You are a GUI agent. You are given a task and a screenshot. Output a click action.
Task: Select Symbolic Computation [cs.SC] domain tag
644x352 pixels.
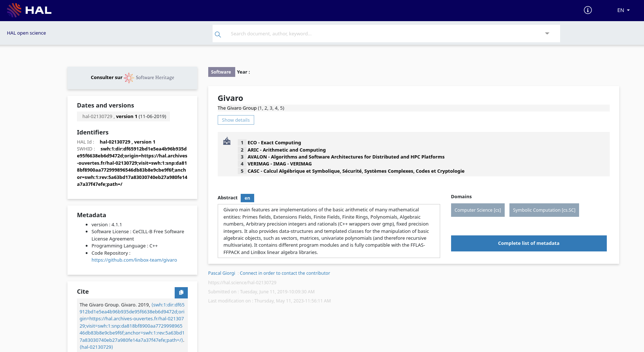(x=544, y=210)
